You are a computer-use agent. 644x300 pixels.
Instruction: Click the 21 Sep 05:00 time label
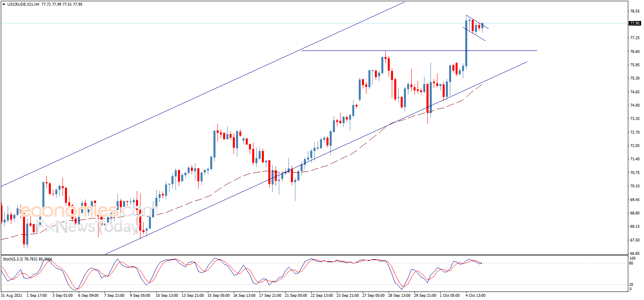296,296
